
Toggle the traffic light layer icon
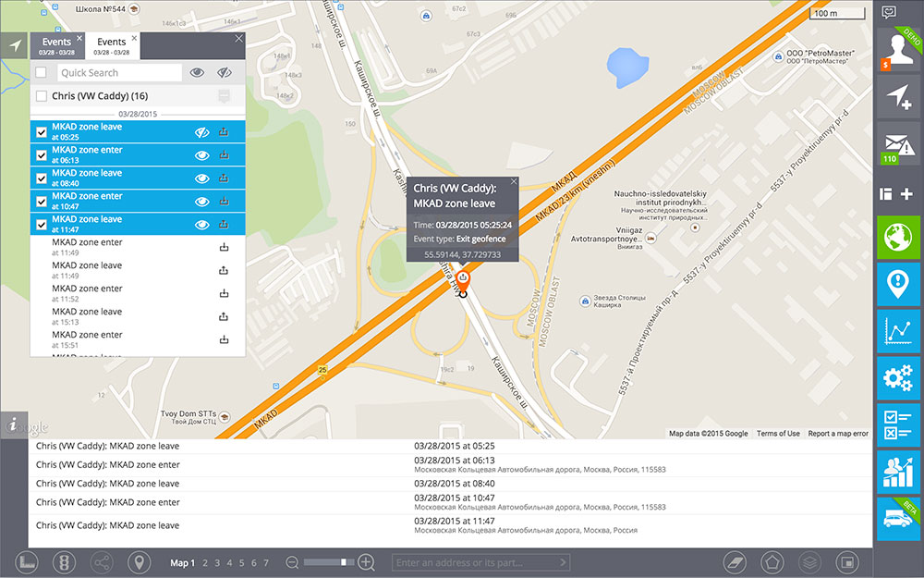(x=64, y=562)
